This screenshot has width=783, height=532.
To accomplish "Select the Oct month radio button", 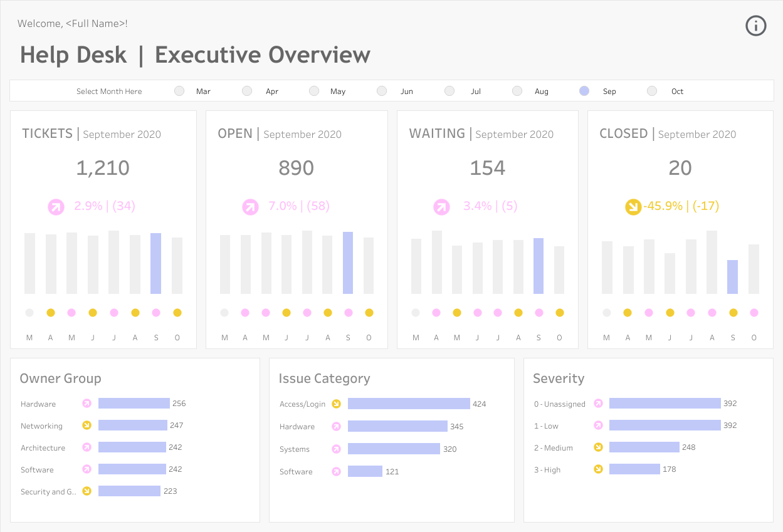I will (652, 91).
